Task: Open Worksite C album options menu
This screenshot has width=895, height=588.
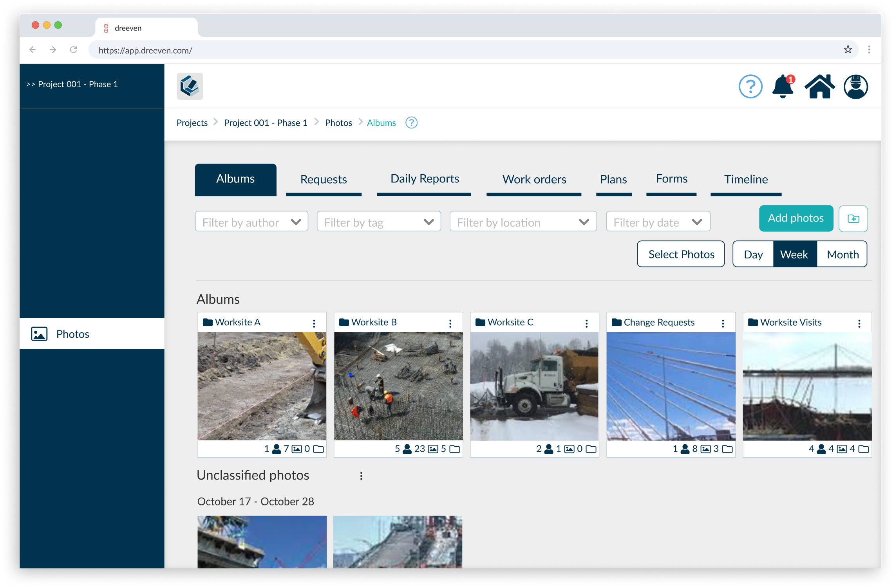Action: (586, 323)
